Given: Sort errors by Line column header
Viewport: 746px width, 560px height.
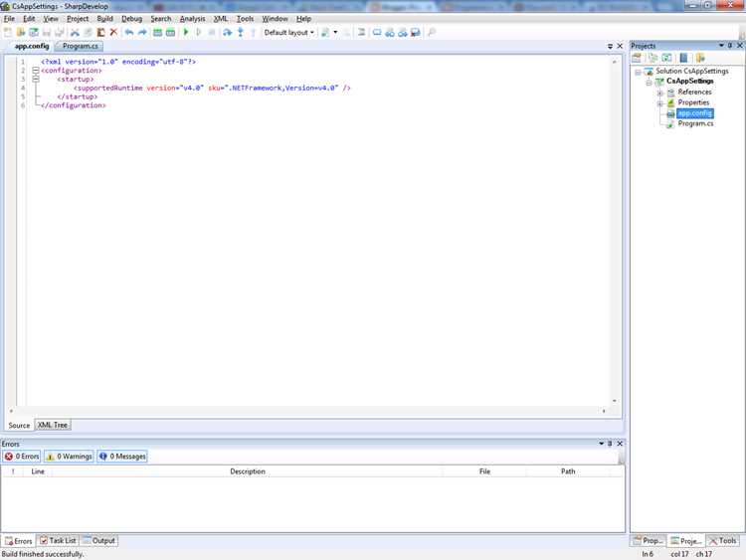Looking at the screenshot, I should (x=38, y=471).
